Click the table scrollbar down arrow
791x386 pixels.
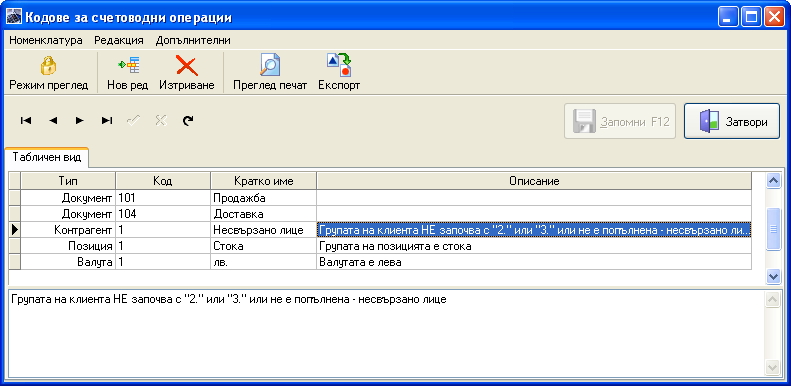773,276
